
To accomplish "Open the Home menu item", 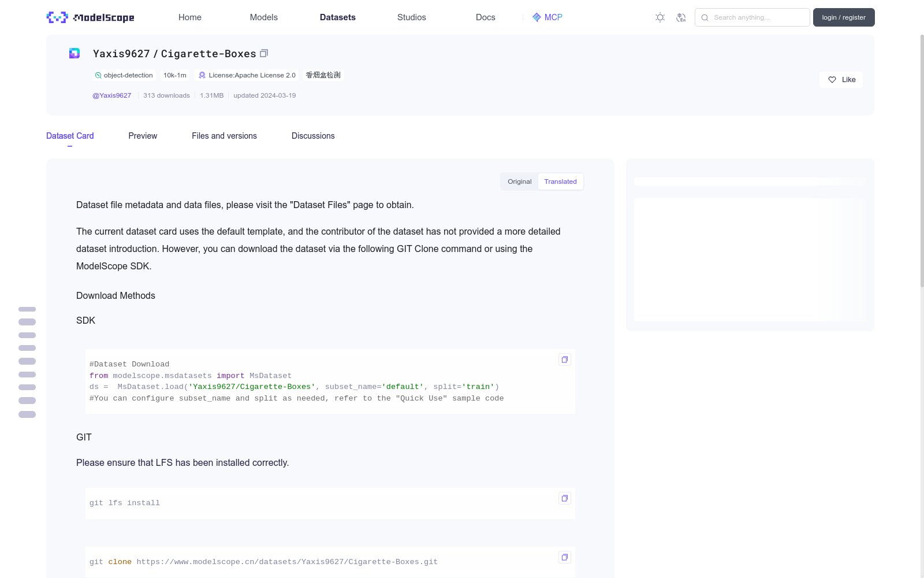I will coord(190,17).
